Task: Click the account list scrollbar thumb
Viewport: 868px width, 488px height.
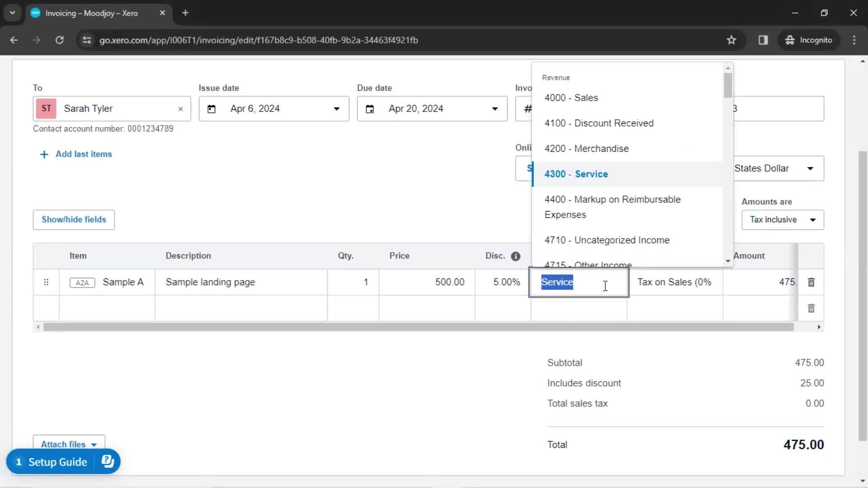Action: pos(728,85)
